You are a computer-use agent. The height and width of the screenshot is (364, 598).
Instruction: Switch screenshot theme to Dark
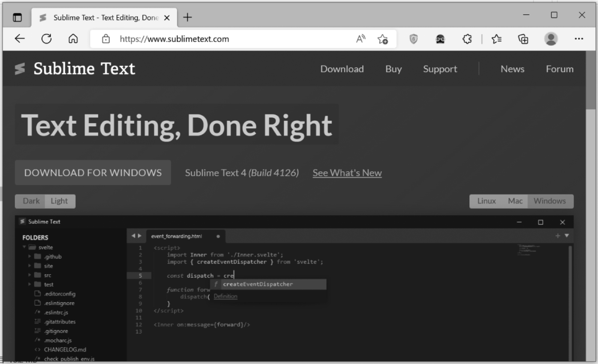(x=31, y=201)
